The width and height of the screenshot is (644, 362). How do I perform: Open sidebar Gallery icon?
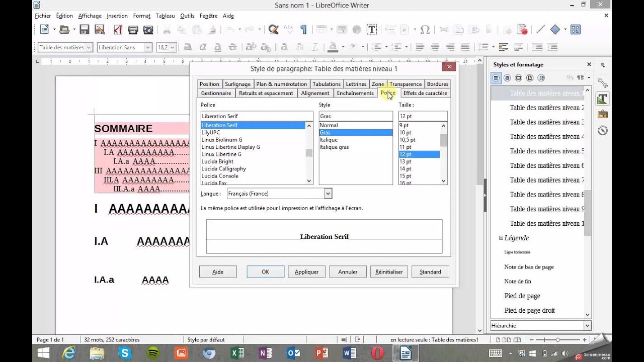point(602,115)
